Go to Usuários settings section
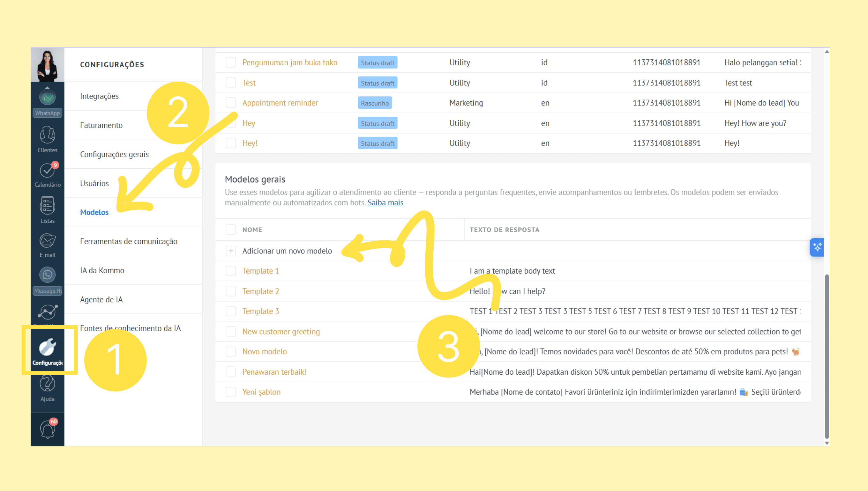 pyautogui.click(x=94, y=183)
